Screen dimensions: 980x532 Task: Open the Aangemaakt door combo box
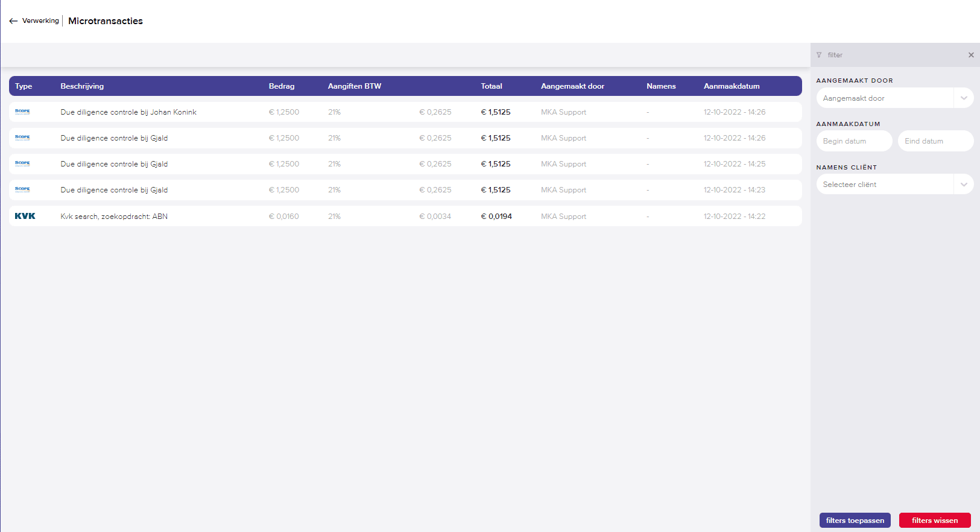pos(895,98)
